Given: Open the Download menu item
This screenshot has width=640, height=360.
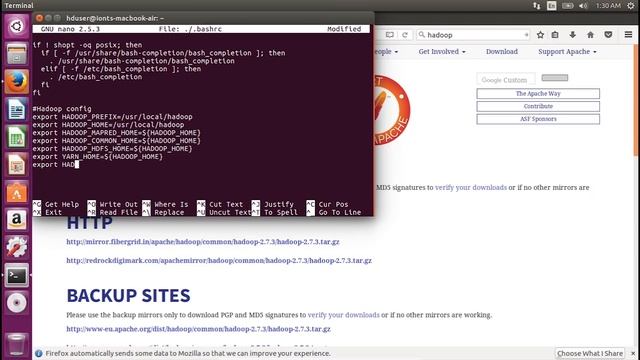Looking at the screenshot, I should pyautogui.click(x=502, y=51).
